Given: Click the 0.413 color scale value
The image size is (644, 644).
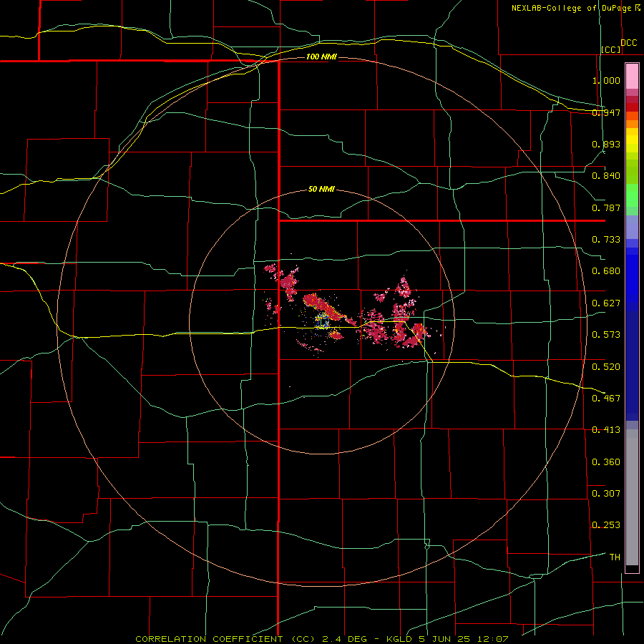Looking at the screenshot, I should 606,430.
